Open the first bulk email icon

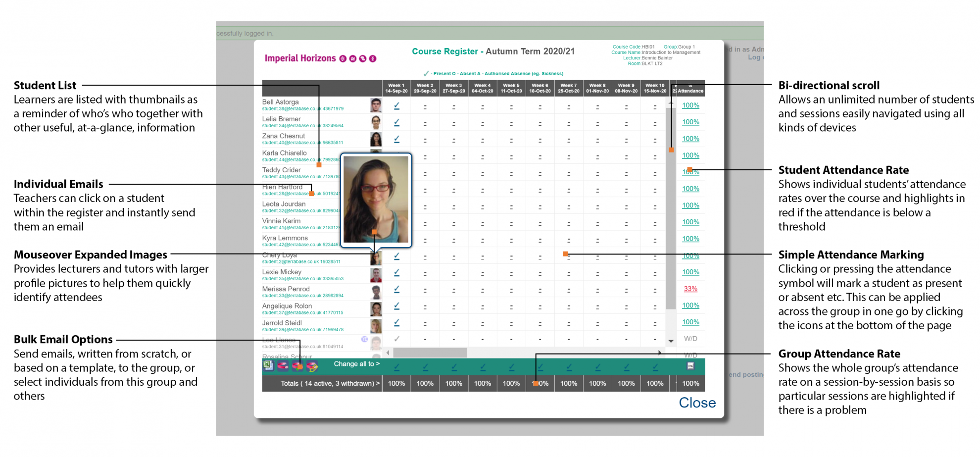pos(283,366)
